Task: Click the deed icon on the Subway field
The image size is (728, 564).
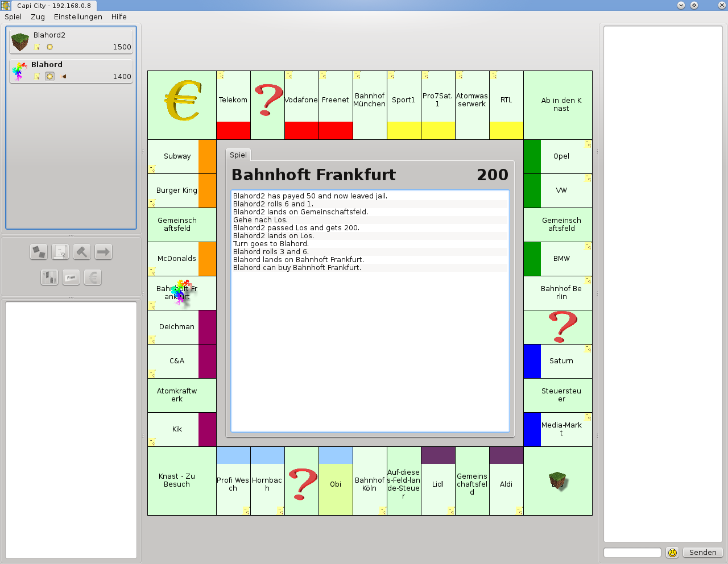Action: click(152, 169)
